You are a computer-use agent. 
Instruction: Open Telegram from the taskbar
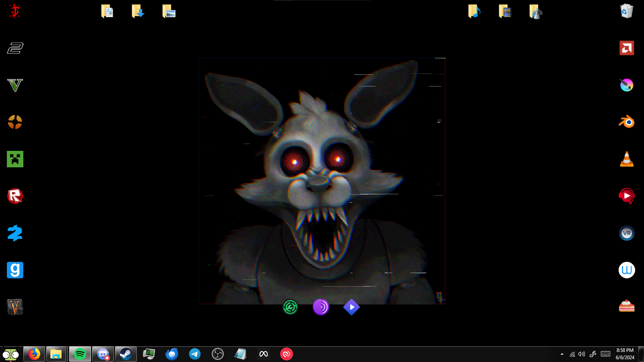coord(195,354)
